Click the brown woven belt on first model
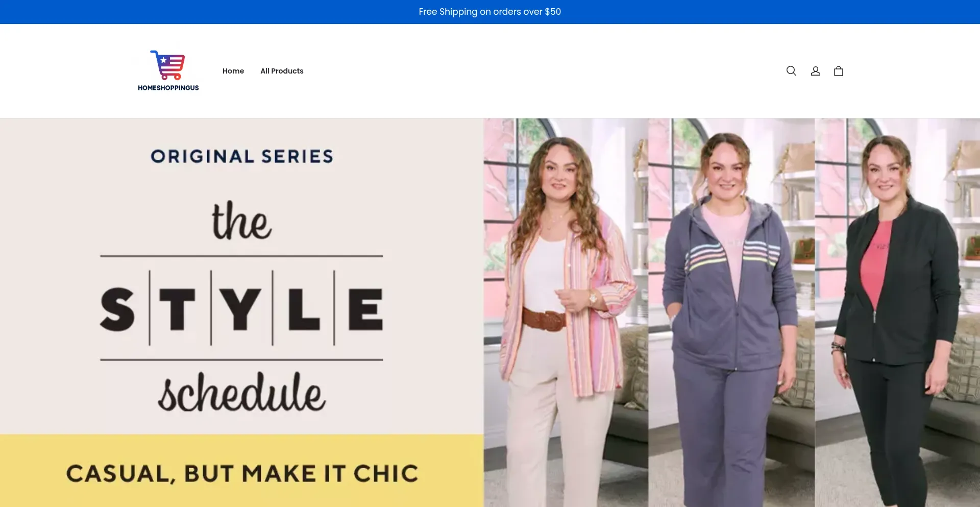980x507 pixels. coord(544,320)
